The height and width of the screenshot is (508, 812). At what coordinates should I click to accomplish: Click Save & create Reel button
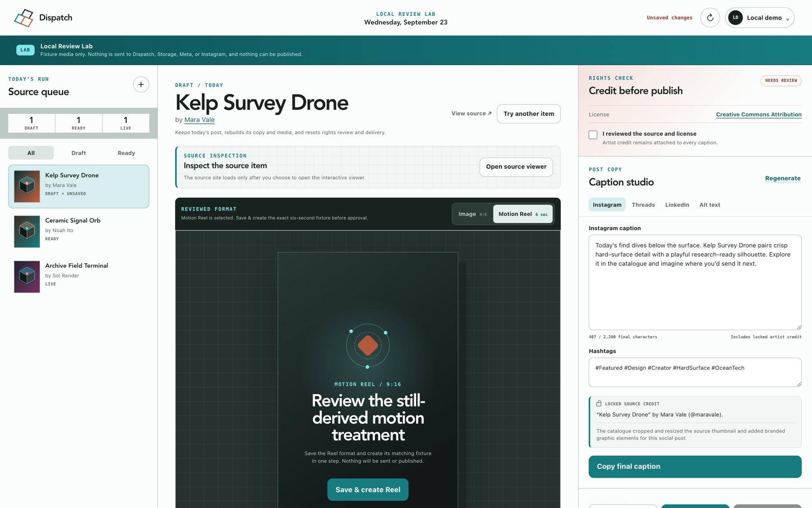[x=368, y=489]
